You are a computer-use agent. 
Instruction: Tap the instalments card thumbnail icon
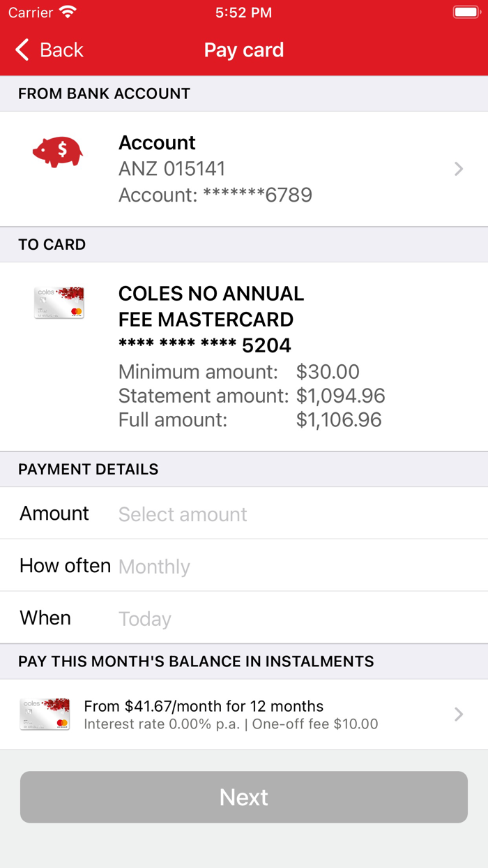tap(45, 713)
